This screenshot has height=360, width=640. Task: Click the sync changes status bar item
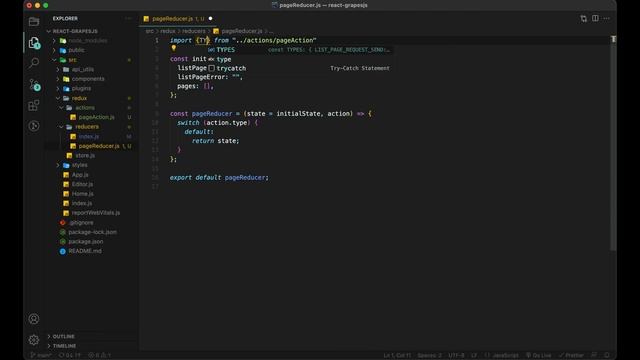70,356
